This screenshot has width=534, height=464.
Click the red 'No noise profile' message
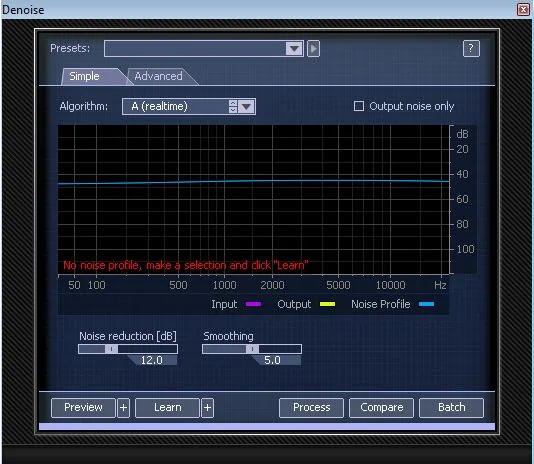point(186,265)
